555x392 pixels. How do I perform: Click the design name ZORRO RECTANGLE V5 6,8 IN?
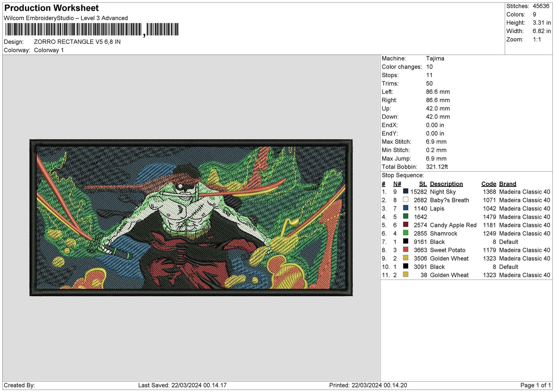(77, 42)
